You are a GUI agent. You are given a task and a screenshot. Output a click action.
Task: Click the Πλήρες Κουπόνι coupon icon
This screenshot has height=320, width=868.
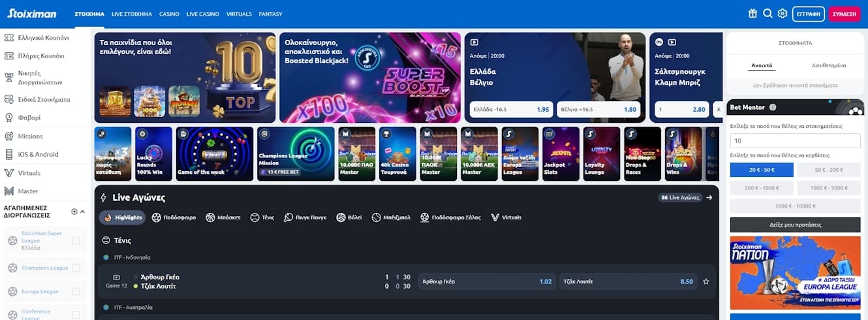click(x=9, y=56)
